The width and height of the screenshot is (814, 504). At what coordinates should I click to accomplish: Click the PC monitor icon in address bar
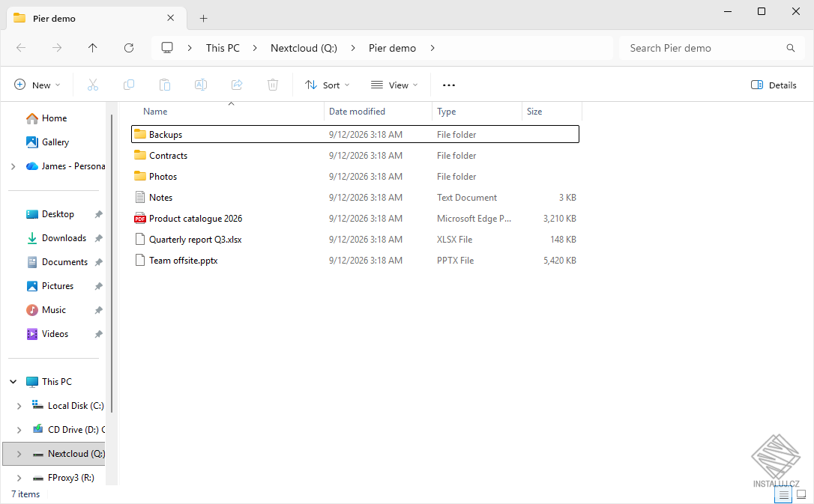click(x=167, y=48)
